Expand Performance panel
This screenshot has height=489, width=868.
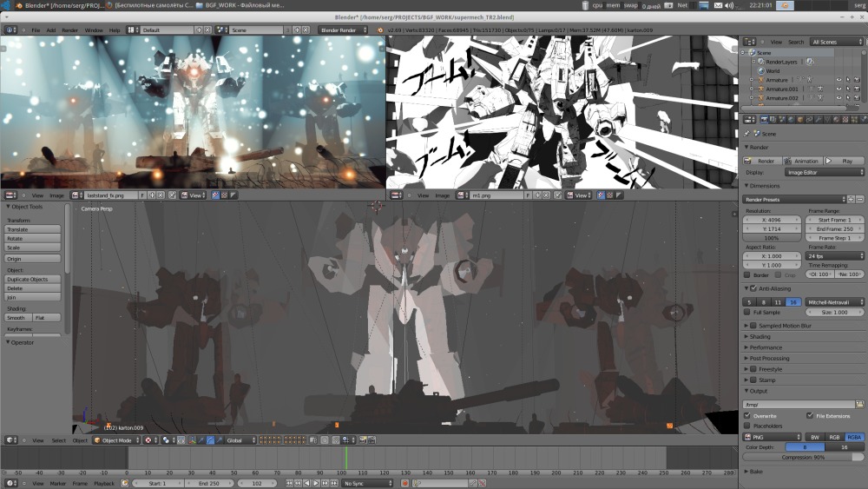(x=766, y=347)
